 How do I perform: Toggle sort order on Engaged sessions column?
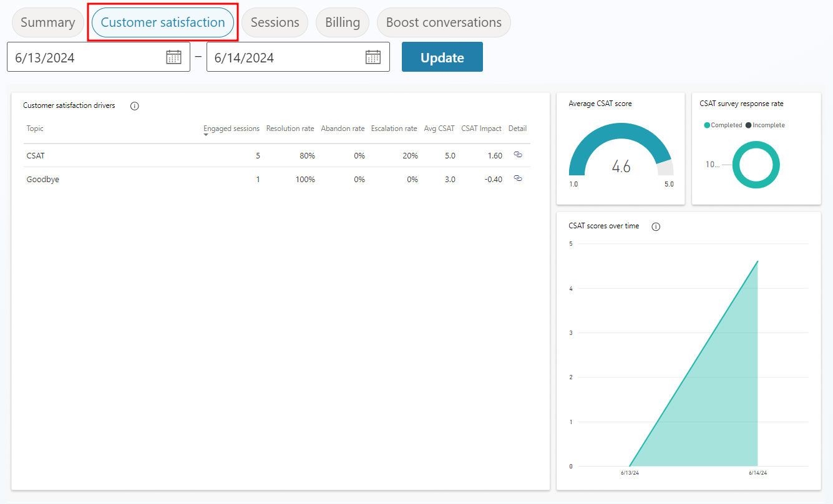point(231,128)
